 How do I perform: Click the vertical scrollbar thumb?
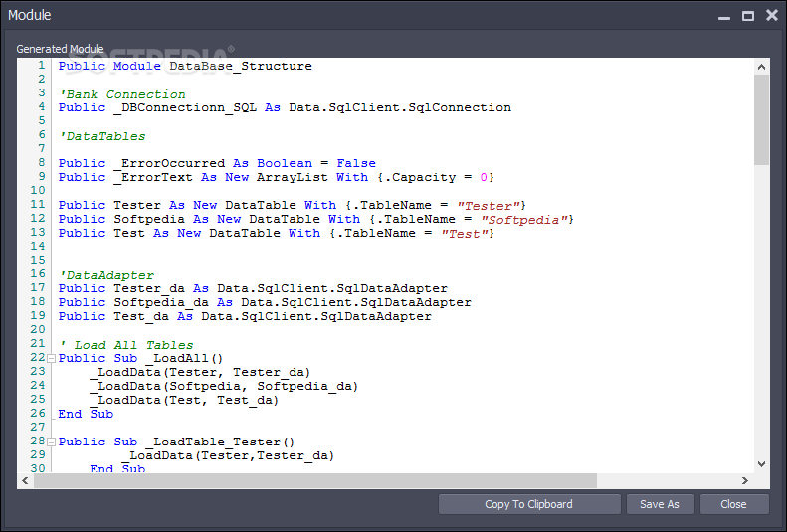(761, 120)
